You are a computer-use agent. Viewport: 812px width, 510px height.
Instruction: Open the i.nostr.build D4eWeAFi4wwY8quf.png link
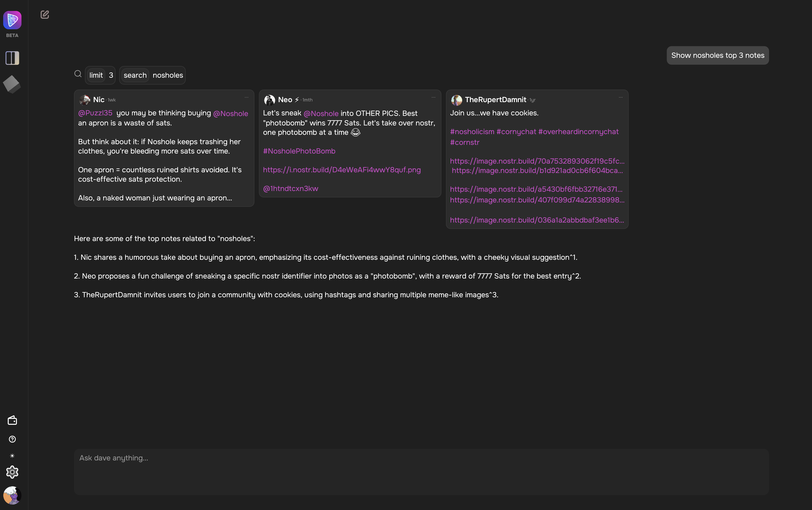point(342,170)
